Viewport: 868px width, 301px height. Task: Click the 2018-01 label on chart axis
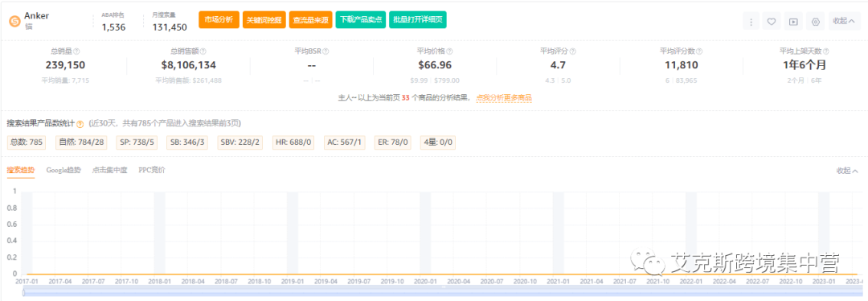click(x=160, y=282)
